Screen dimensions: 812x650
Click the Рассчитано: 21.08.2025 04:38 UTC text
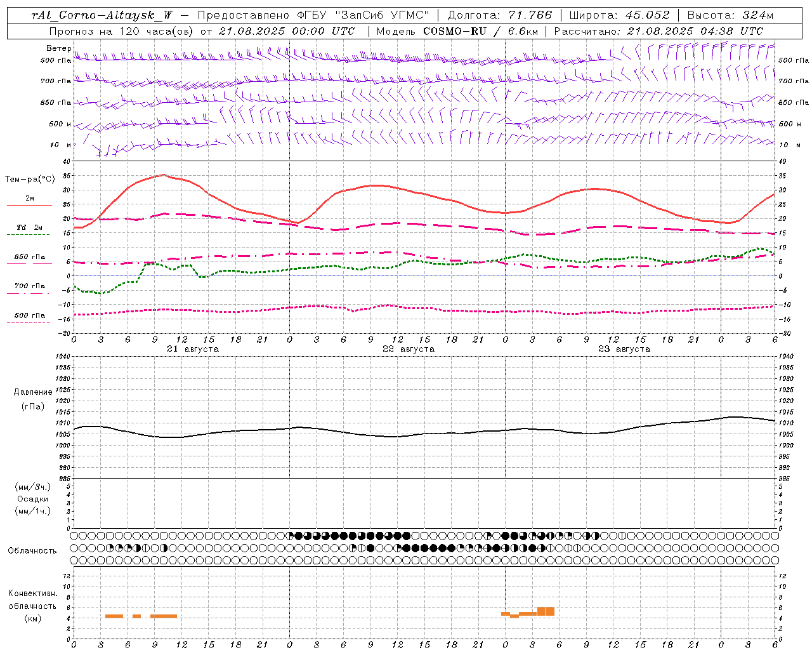click(658, 31)
